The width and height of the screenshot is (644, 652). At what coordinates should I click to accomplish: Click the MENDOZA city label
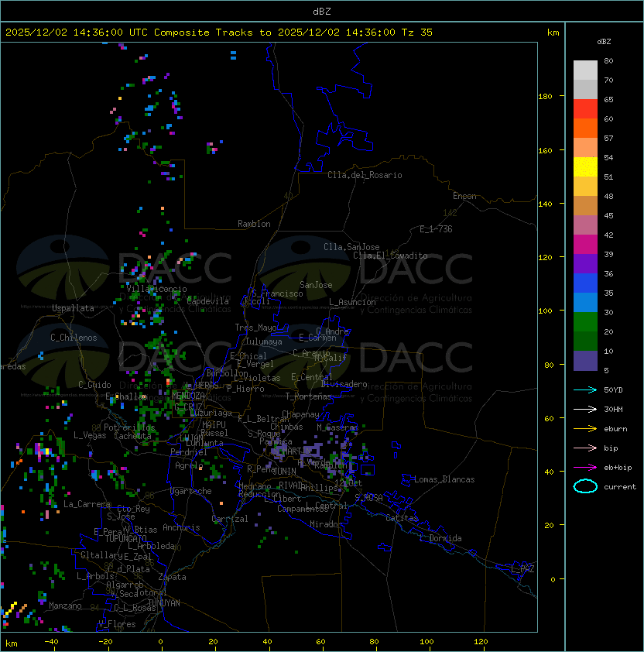coord(188,395)
